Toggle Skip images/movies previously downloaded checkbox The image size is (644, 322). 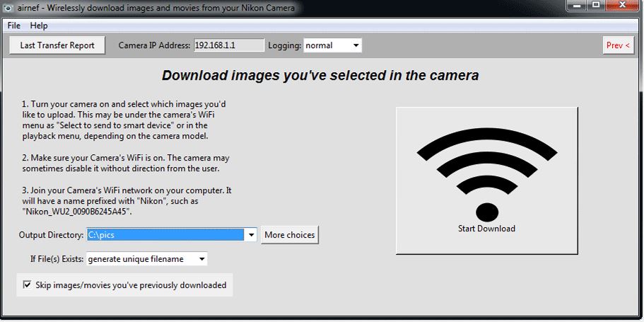[28, 284]
